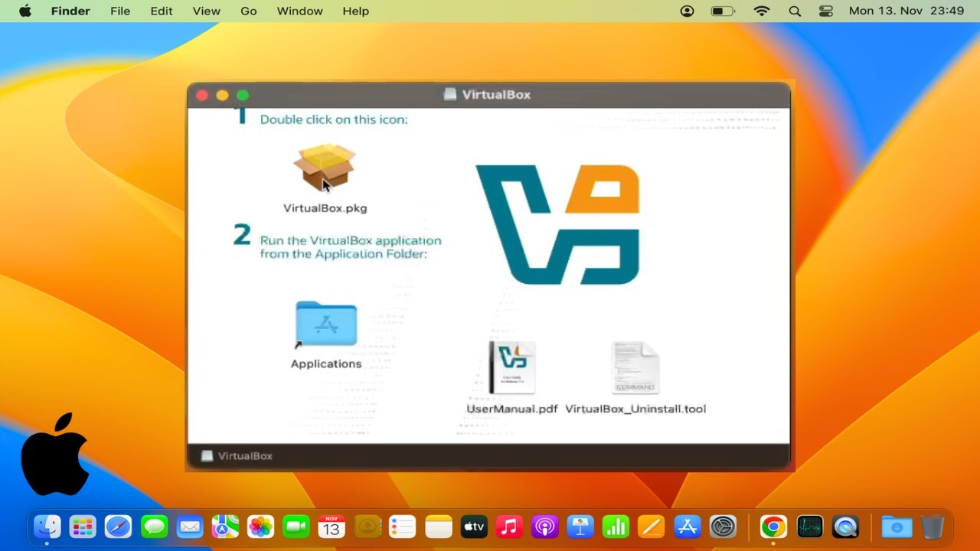Open the Edit menu
This screenshot has width=980, height=551.
tap(162, 11)
